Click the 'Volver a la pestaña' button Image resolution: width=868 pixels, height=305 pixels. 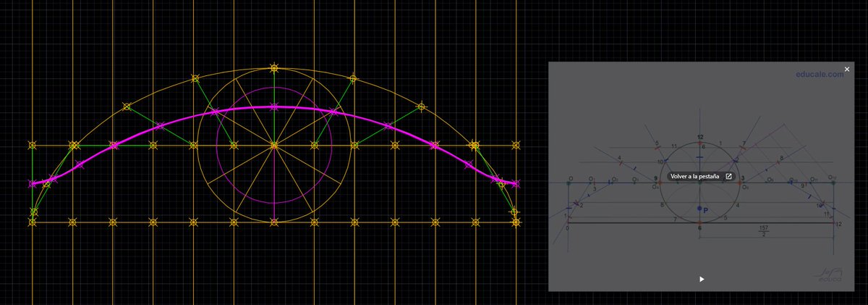coord(702,176)
